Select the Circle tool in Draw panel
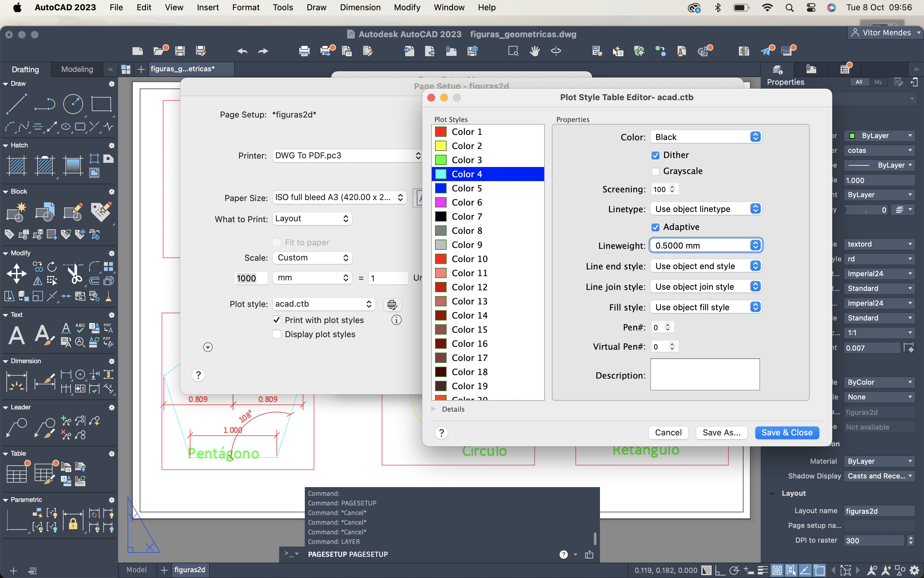This screenshot has width=924, height=578. tap(73, 104)
